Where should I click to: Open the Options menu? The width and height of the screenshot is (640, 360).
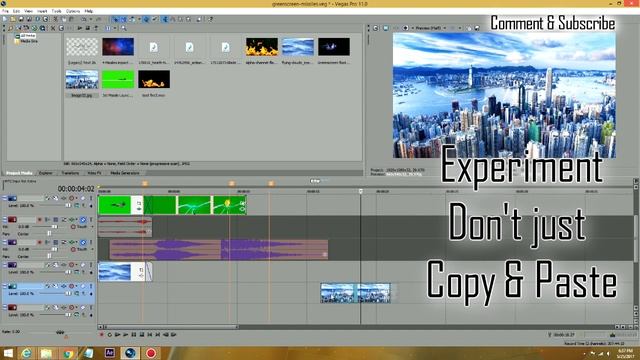coord(73,11)
